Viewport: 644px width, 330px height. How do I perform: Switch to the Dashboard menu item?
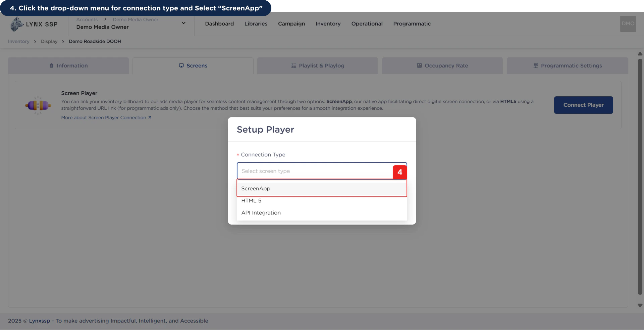coord(219,23)
